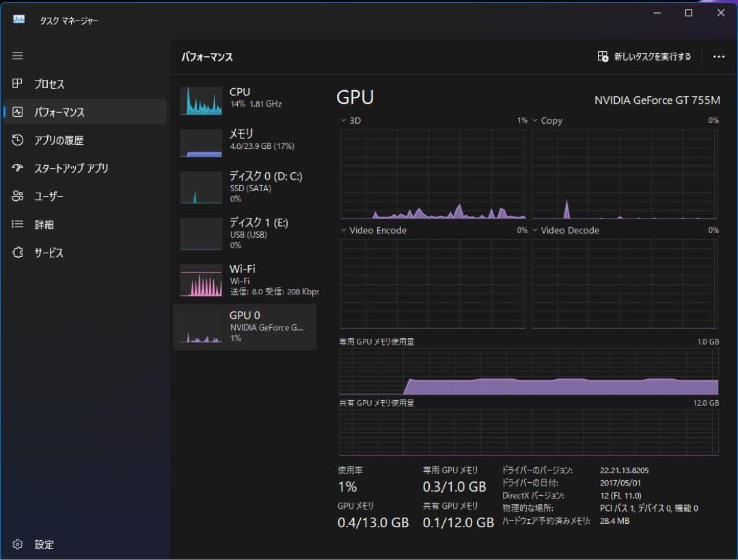This screenshot has height=560, width=738.
Task: Click the three-dot more options button
Action: [x=718, y=57]
